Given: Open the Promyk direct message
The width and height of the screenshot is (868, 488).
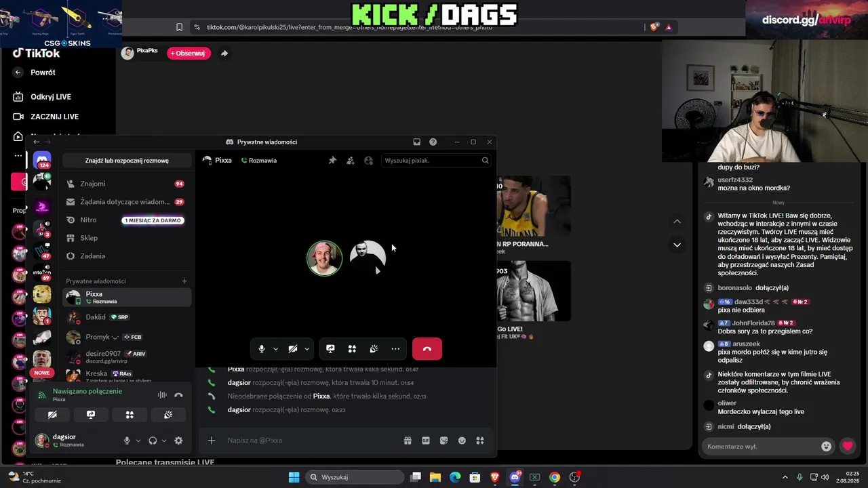Looking at the screenshot, I should pyautogui.click(x=127, y=337).
